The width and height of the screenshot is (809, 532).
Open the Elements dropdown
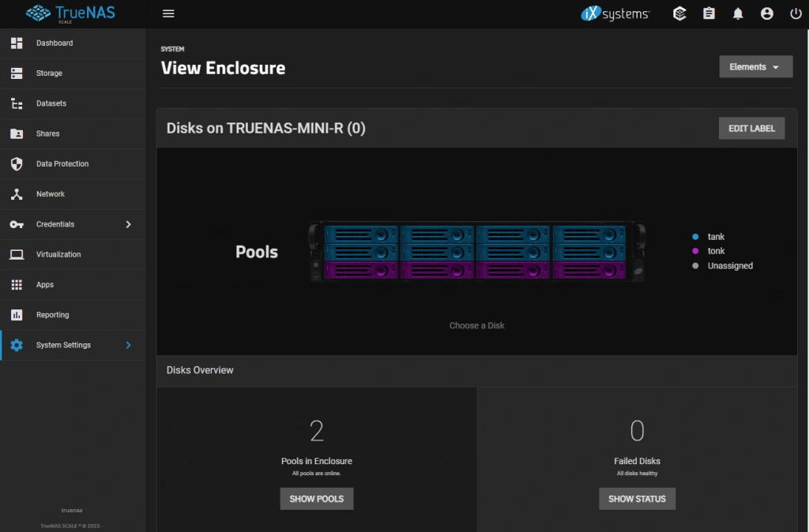click(755, 67)
